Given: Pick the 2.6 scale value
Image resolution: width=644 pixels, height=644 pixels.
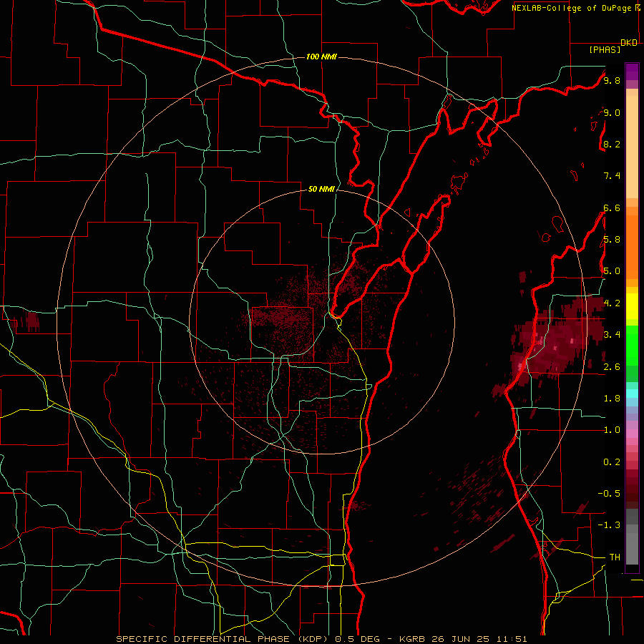Looking at the screenshot, I should (612, 367).
